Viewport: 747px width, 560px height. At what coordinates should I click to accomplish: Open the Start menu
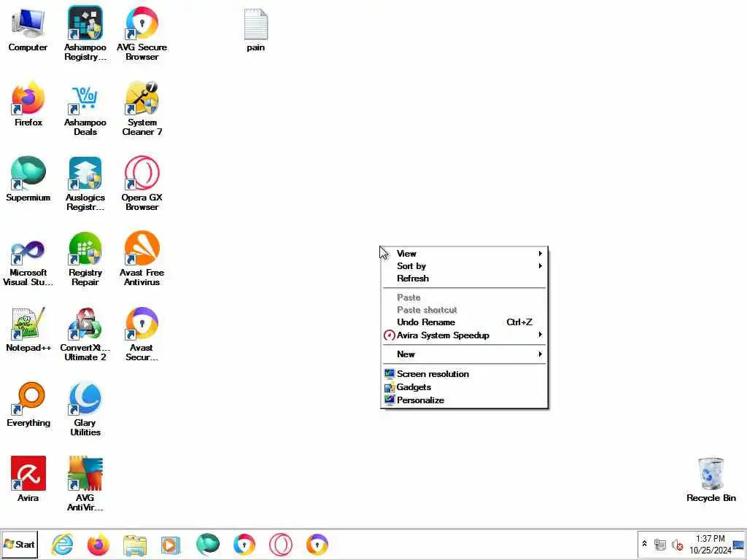(20, 544)
